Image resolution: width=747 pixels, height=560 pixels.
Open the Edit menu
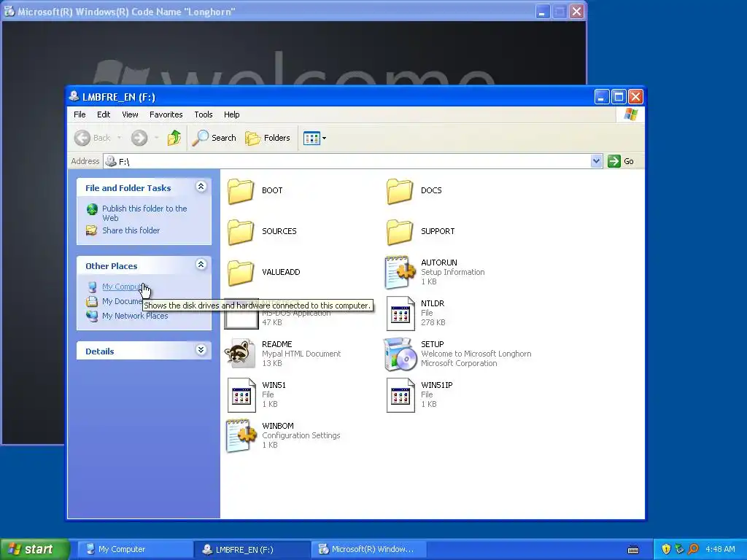tap(104, 114)
